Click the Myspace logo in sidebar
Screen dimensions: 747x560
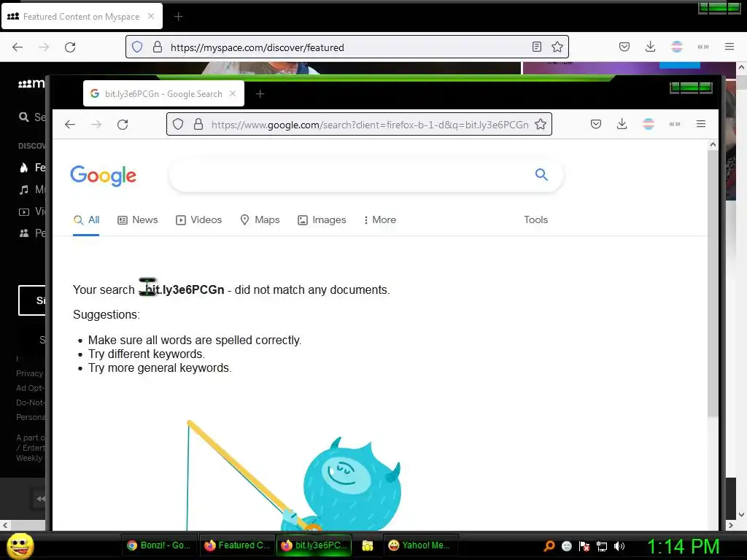(31, 84)
